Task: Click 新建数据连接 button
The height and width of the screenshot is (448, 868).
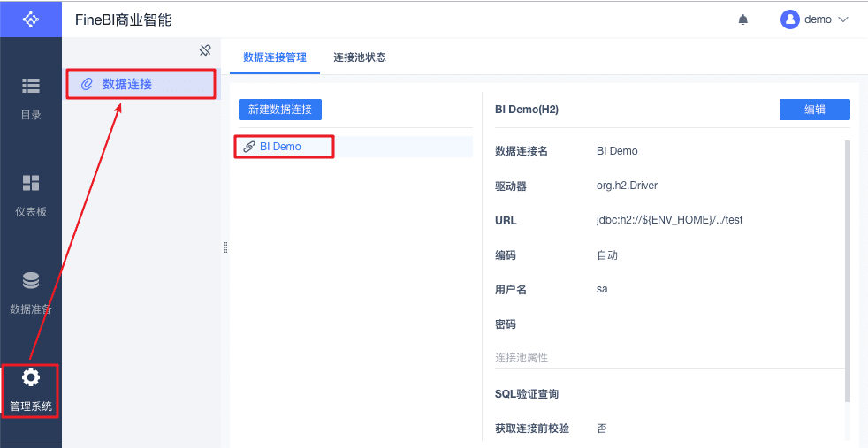Action: coord(280,110)
